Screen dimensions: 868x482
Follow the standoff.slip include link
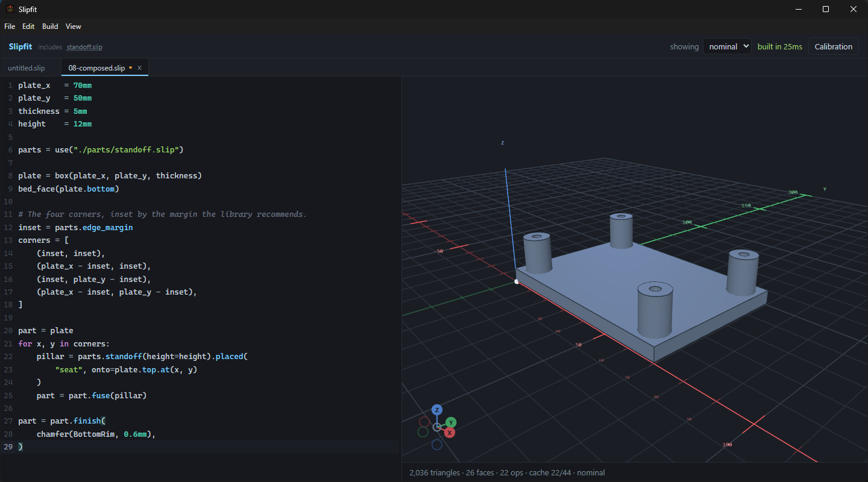(x=84, y=47)
